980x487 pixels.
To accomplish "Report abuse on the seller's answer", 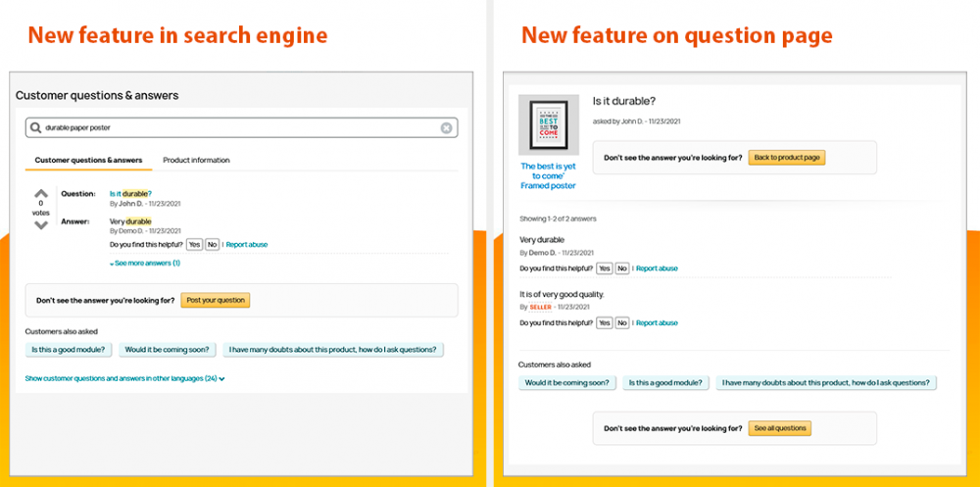I will (657, 322).
